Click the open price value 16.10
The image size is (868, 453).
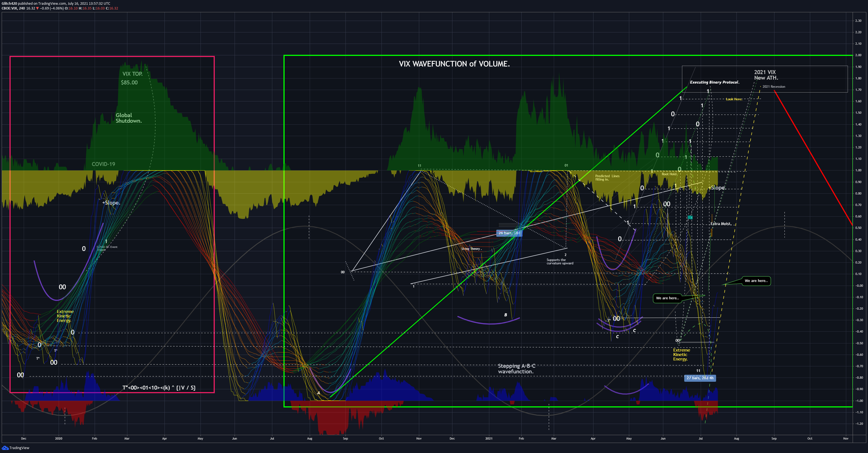coord(73,8)
